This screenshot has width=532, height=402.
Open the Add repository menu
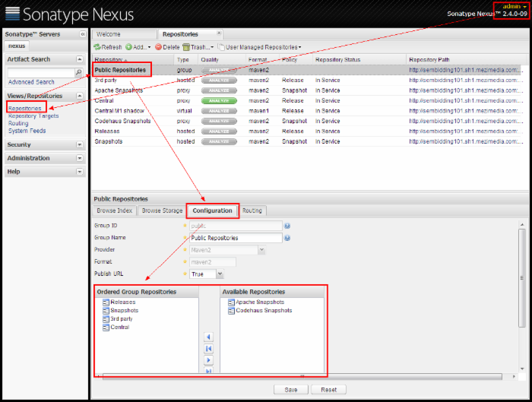pyautogui.click(x=138, y=47)
